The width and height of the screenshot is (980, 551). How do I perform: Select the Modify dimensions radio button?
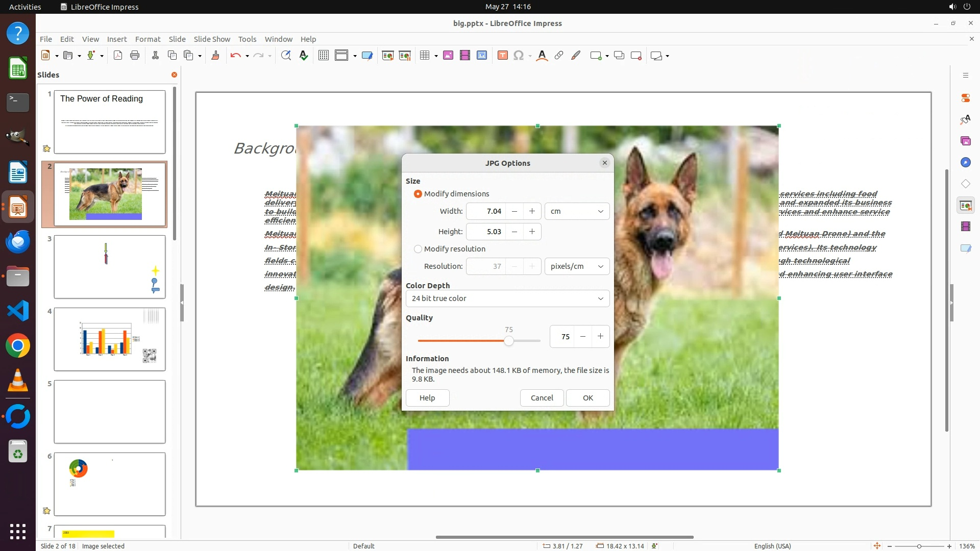tap(418, 194)
